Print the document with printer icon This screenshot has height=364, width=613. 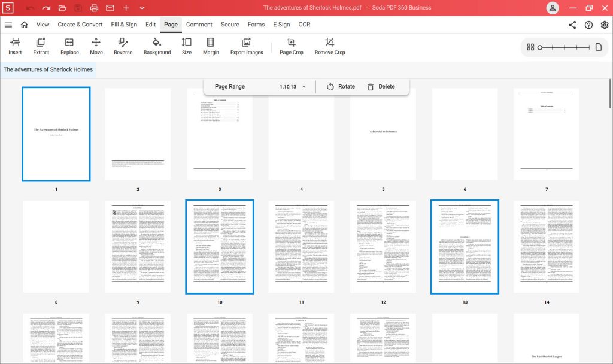pos(94,8)
